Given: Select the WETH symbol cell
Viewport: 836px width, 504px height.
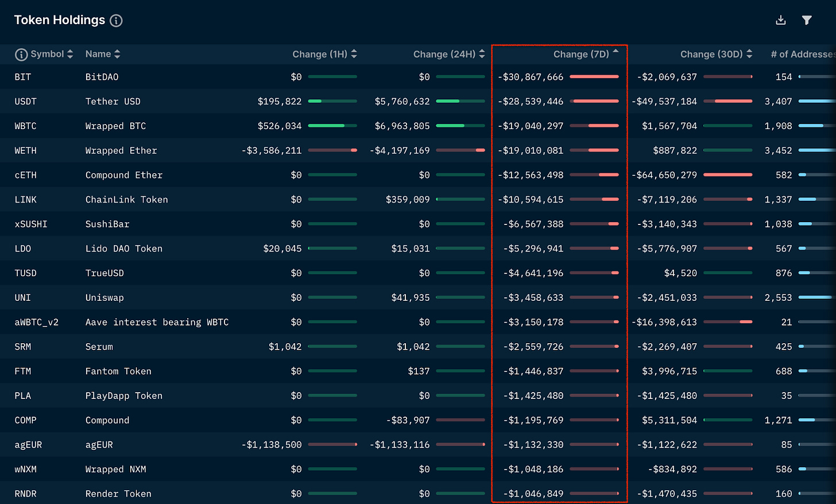Looking at the screenshot, I should [x=25, y=150].
